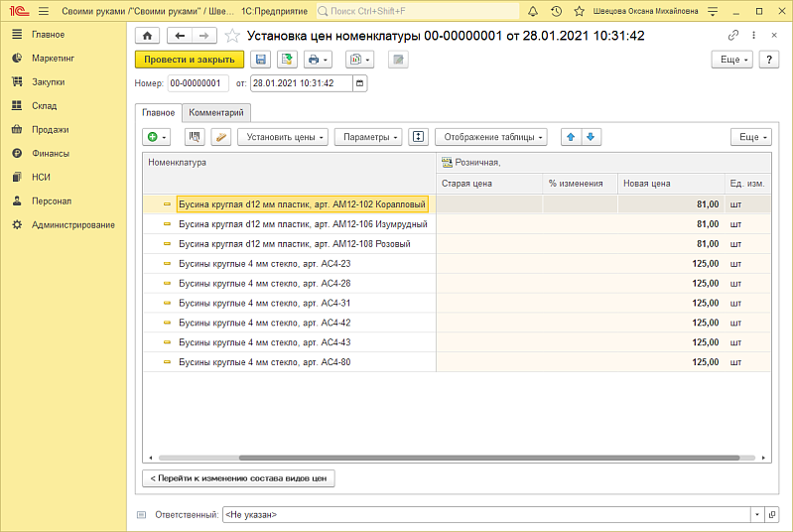Mark document as favorite with star
Image resolution: width=793 pixels, height=532 pixels.
pos(232,36)
